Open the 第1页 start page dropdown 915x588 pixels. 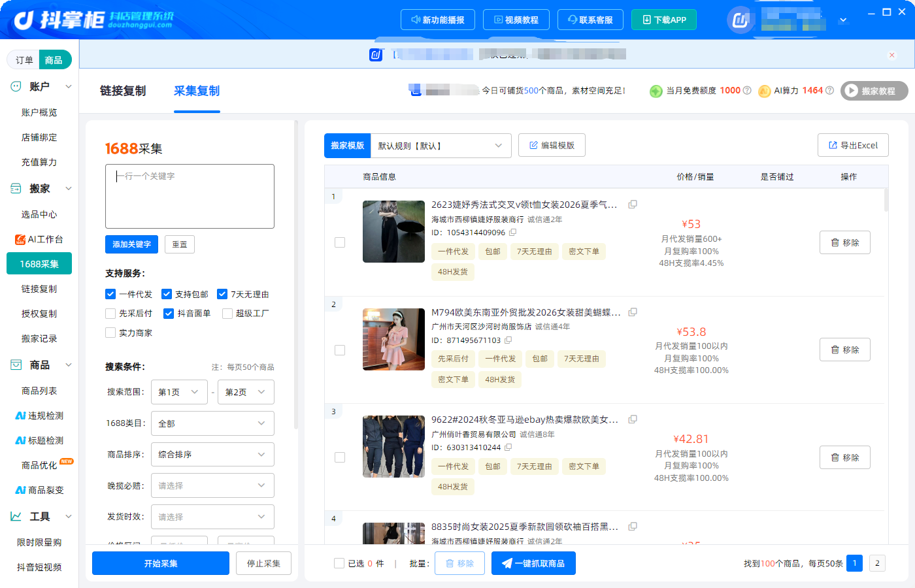point(179,392)
